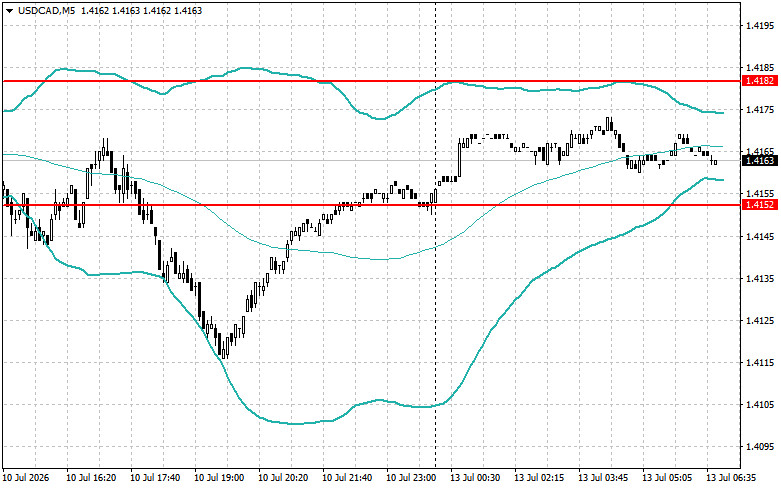Click the 13 Jul 03:45 time label
Viewport: 781px width, 489px height.
pos(603,478)
